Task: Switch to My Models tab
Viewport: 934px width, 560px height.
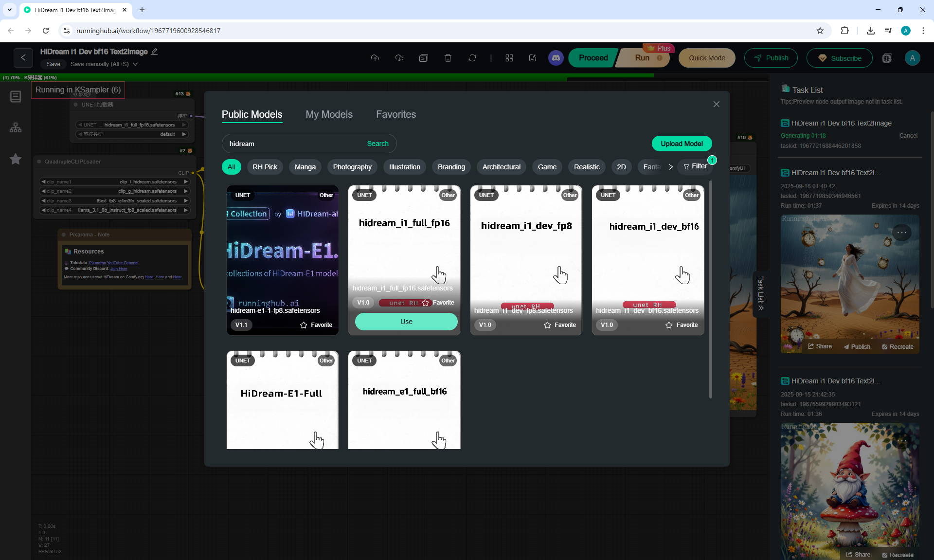Action: pos(329,114)
